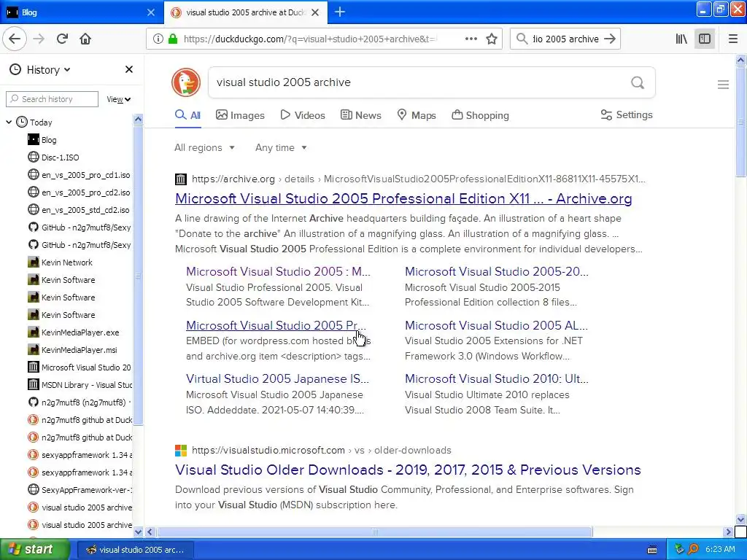Open n2g7mutf8 (n2g7mutf8) history entry

[x=79, y=402]
